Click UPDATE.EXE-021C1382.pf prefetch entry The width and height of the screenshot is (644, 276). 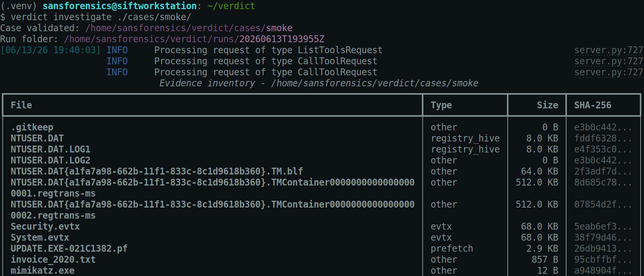[69, 249]
